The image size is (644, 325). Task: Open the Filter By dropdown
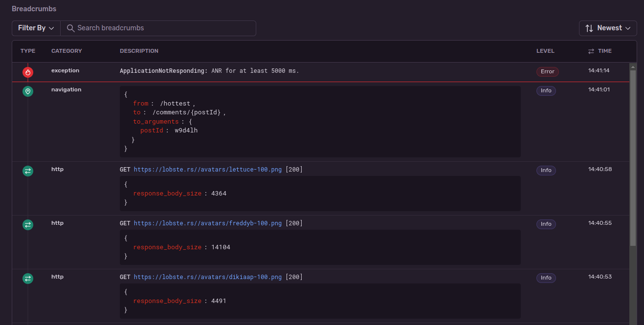[36, 28]
